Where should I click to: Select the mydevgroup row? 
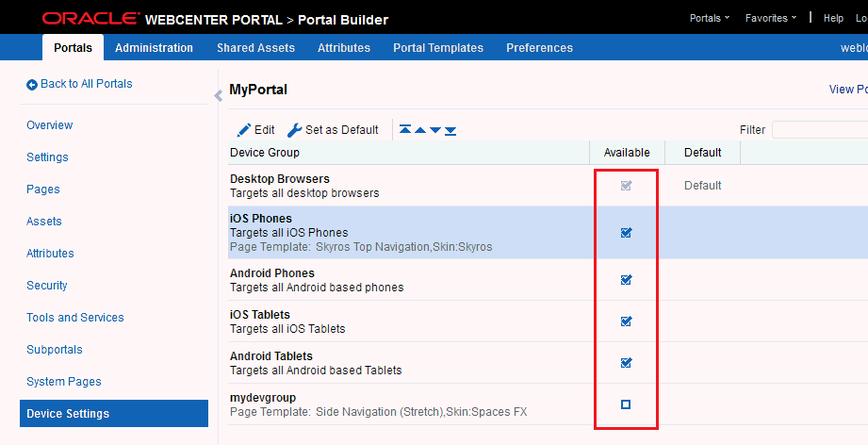point(548,404)
